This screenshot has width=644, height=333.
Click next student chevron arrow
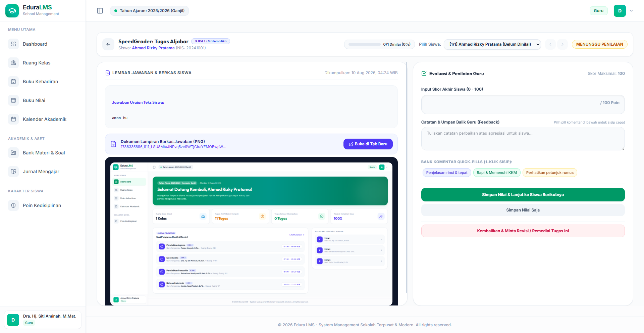562,44
